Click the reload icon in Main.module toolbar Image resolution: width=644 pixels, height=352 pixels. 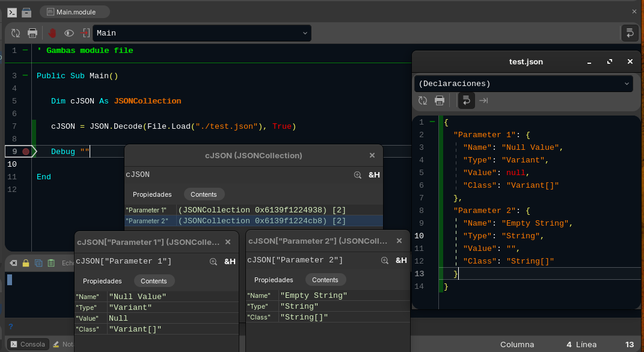(x=16, y=33)
